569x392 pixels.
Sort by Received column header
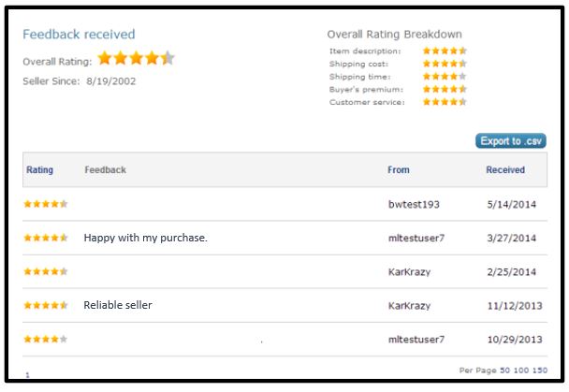pyautogui.click(x=505, y=170)
